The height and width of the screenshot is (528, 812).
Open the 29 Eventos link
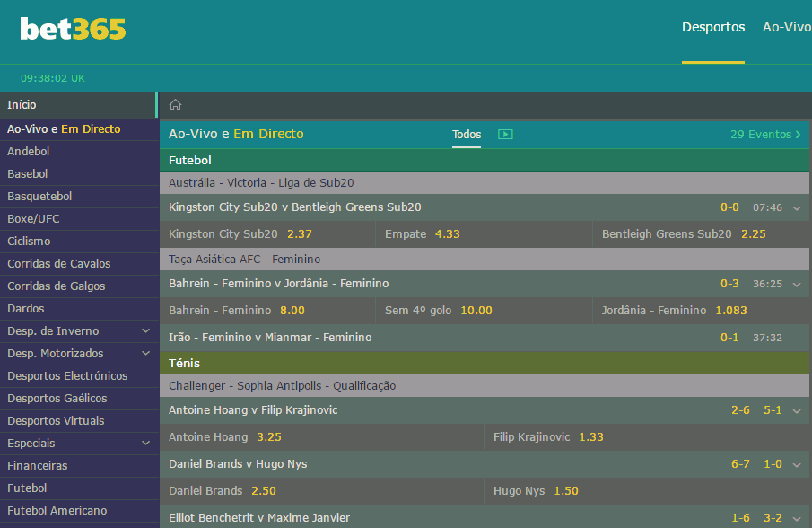coord(765,134)
